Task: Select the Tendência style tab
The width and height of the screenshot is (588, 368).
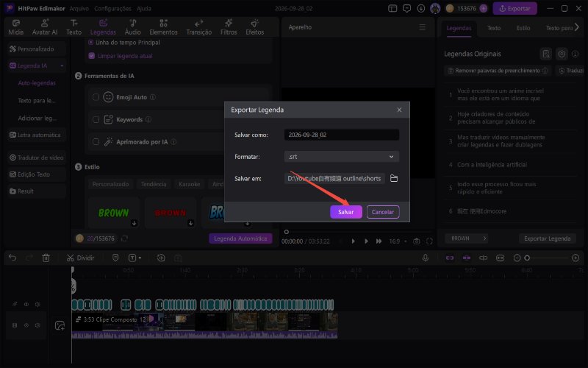Action: coord(154,184)
